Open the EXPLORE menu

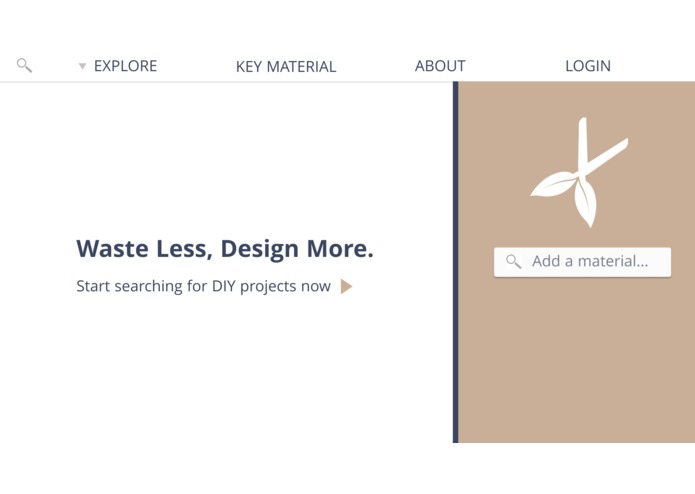(125, 66)
